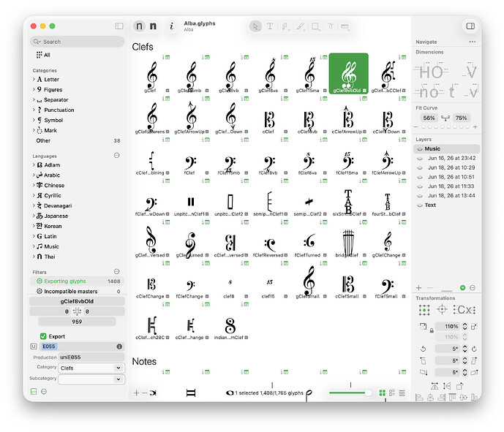Click the Unicode info button next to E055

coord(119,346)
